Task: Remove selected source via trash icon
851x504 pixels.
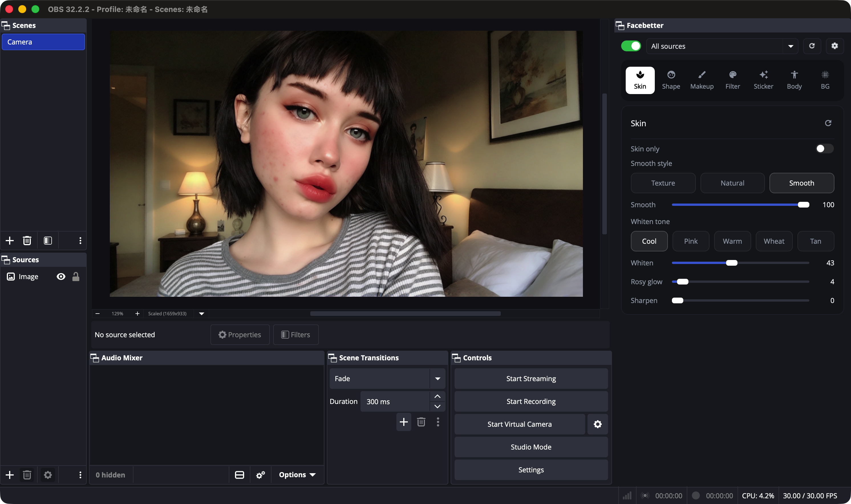Action: (x=27, y=475)
